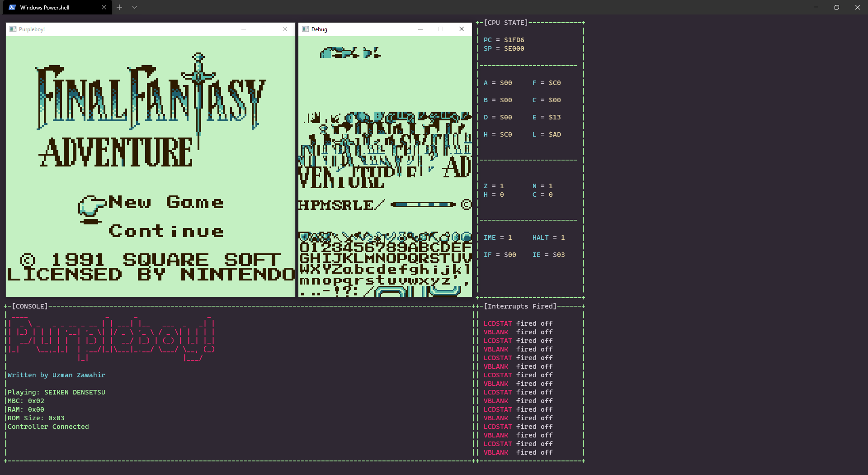Click the CPU STATE panel header

tap(506, 23)
